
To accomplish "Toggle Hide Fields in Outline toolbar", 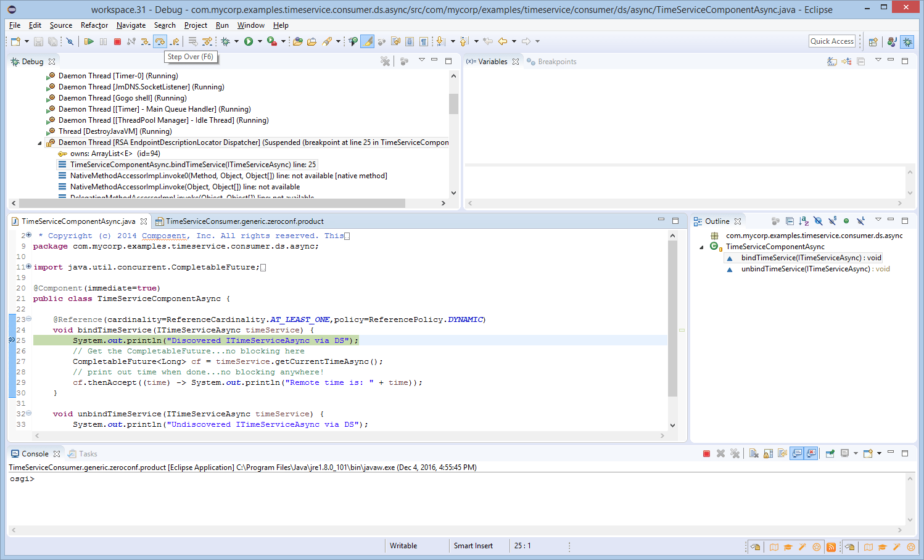I will click(818, 221).
